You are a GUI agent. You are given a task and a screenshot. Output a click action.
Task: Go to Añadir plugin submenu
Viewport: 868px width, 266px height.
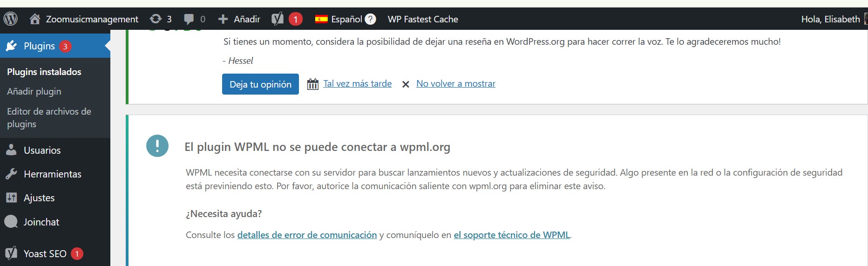point(34,91)
